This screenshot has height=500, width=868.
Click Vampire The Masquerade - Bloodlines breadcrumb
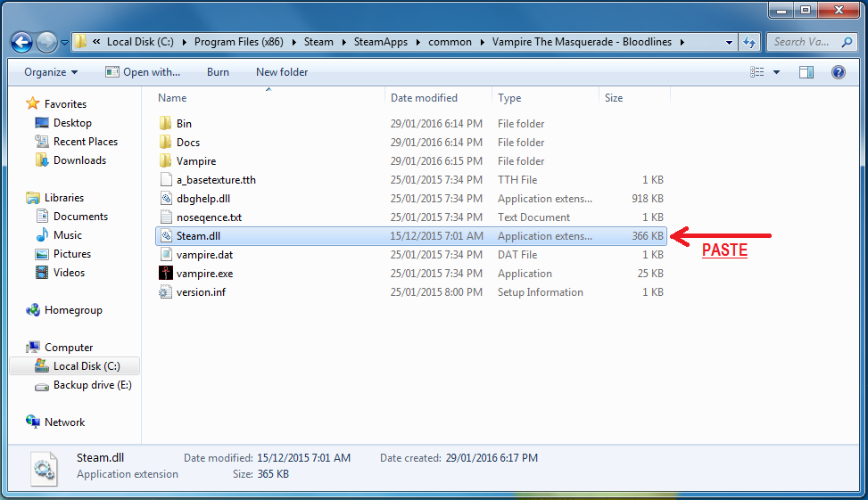click(x=582, y=42)
